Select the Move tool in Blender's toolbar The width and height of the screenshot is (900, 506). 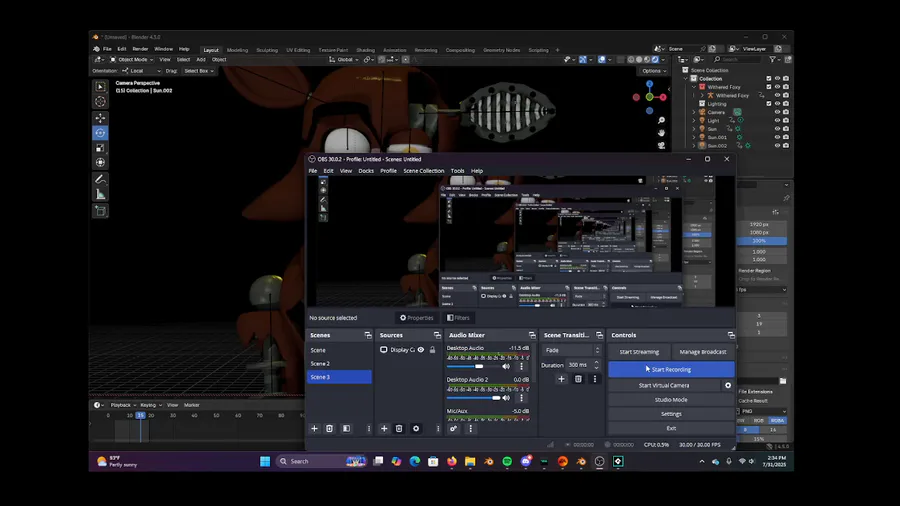pyautogui.click(x=100, y=118)
